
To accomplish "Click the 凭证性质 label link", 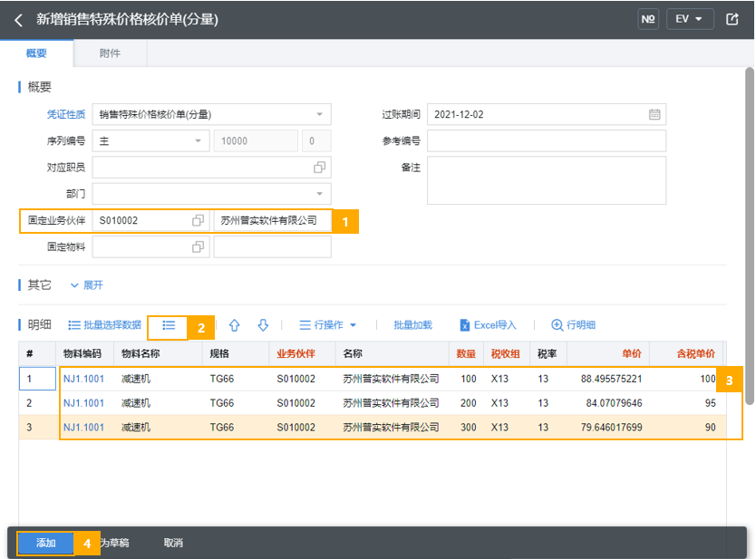I will tap(66, 115).
